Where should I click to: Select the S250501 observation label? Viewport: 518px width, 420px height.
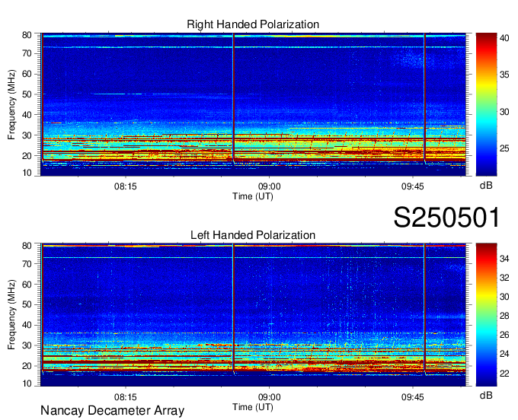[x=446, y=218]
